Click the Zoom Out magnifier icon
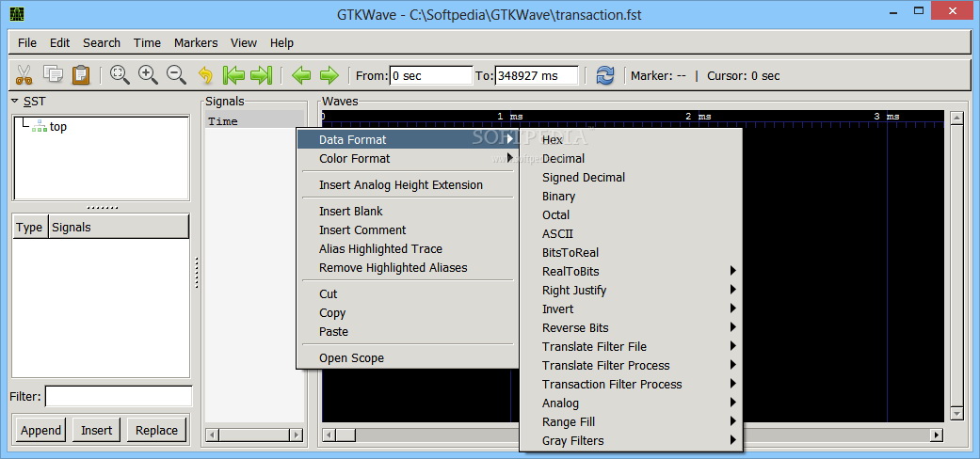 [x=177, y=75]
